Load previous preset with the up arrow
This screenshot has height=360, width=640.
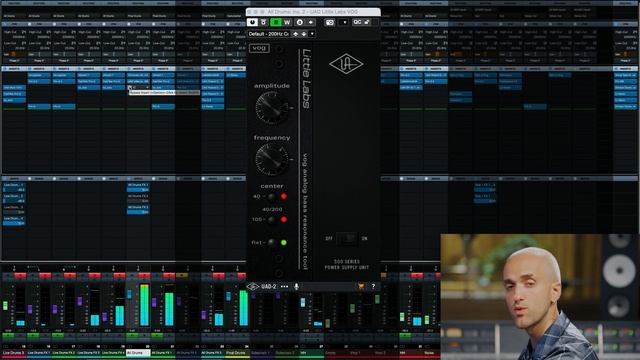pyautogui.click(x=296, y=34)
